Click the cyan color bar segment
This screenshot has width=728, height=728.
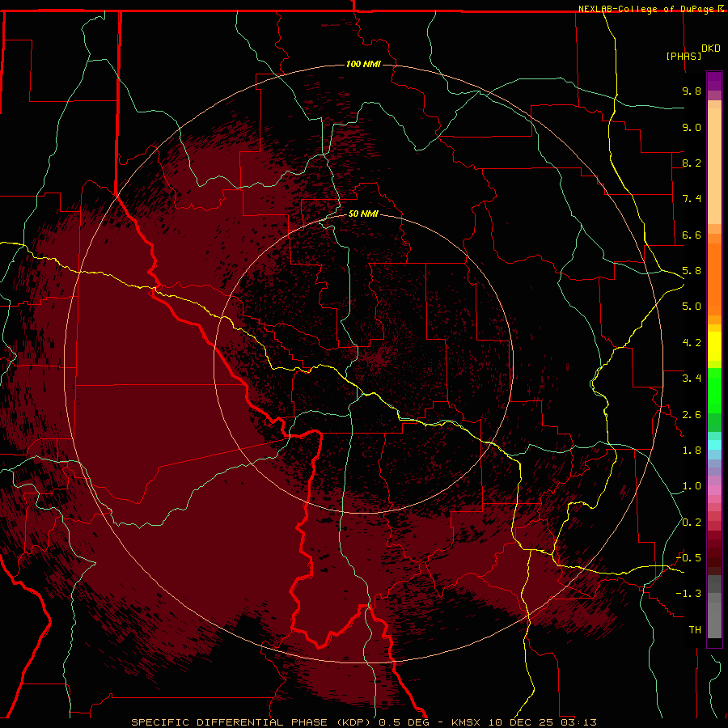click(x=714, y=445)
